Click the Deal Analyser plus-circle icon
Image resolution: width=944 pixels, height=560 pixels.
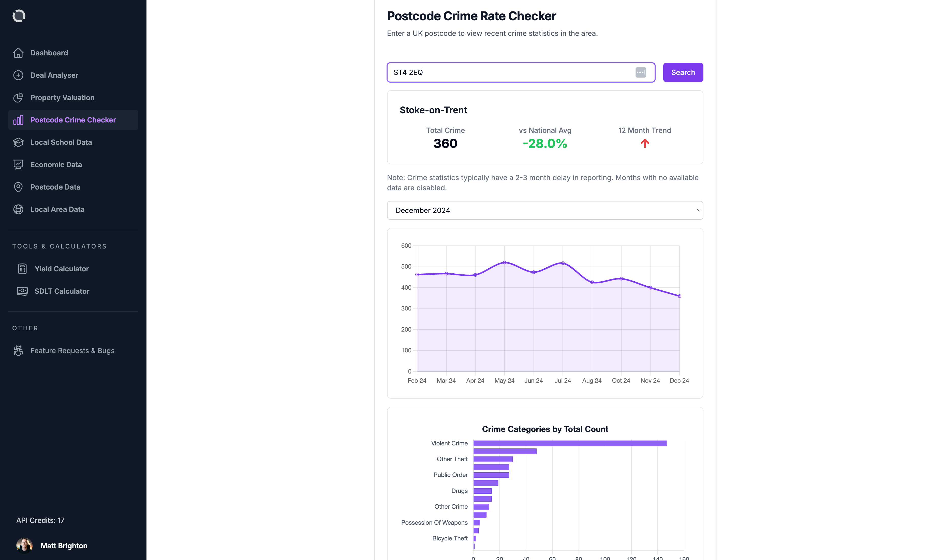point(18,75)
